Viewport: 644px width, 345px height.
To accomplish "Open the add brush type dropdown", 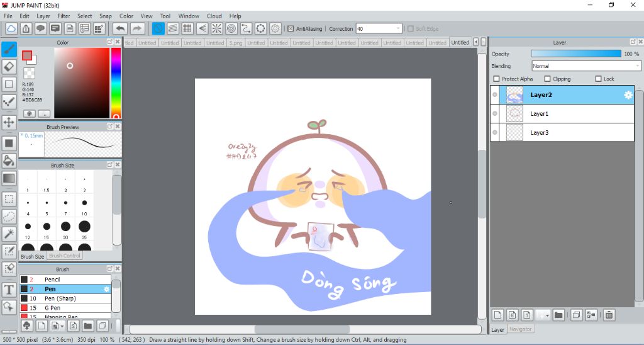I will coord(62,326).
